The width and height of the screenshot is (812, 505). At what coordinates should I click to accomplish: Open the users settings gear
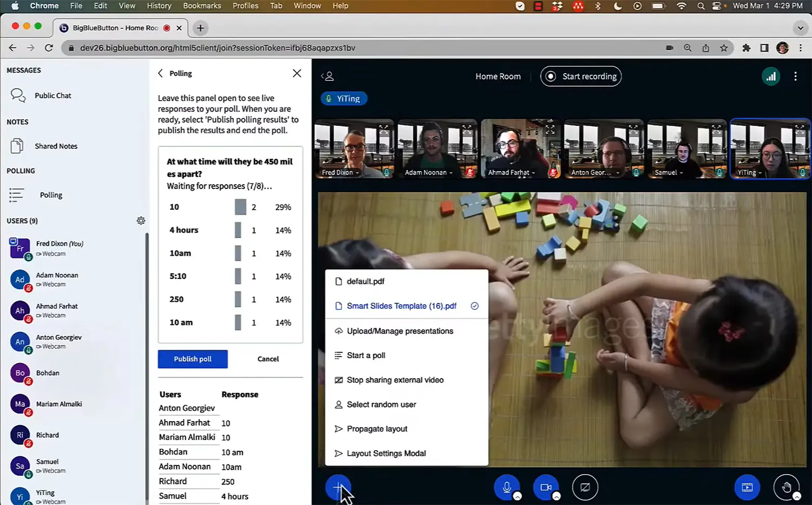pos(141,221)
